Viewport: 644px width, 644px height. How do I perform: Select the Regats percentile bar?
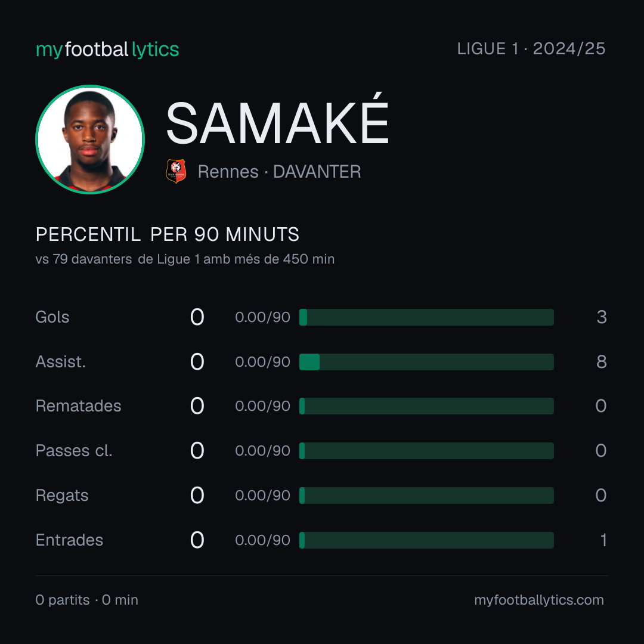426,496
